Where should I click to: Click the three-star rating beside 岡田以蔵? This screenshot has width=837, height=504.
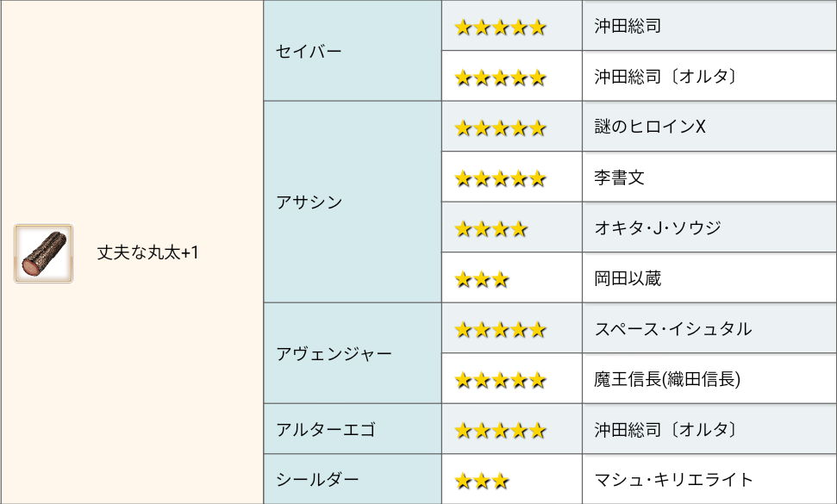tap(482, 279)
